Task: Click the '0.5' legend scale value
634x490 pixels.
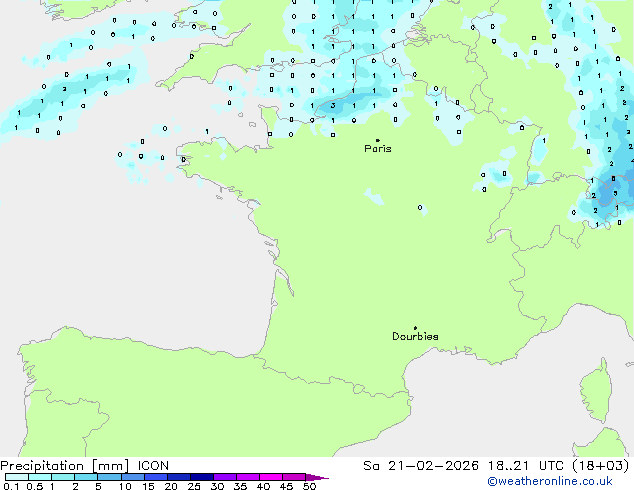Action: click(34, 486)
